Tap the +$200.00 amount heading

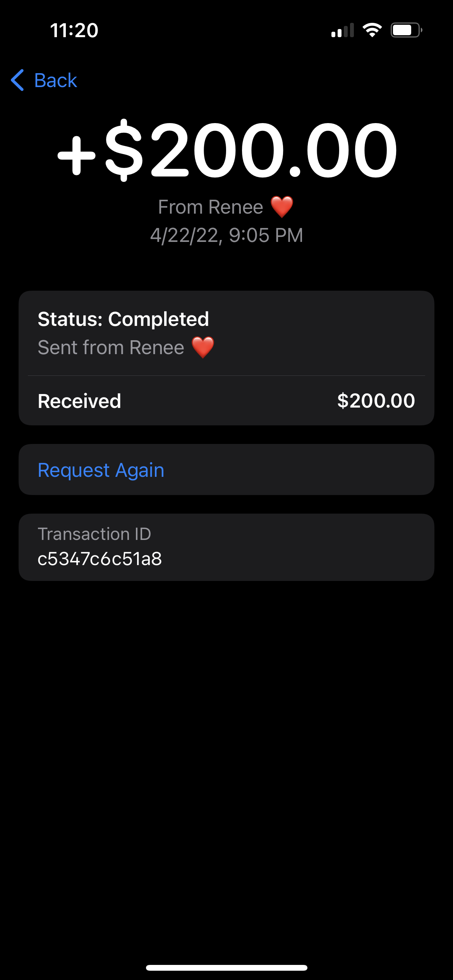(x=227, y=150)
